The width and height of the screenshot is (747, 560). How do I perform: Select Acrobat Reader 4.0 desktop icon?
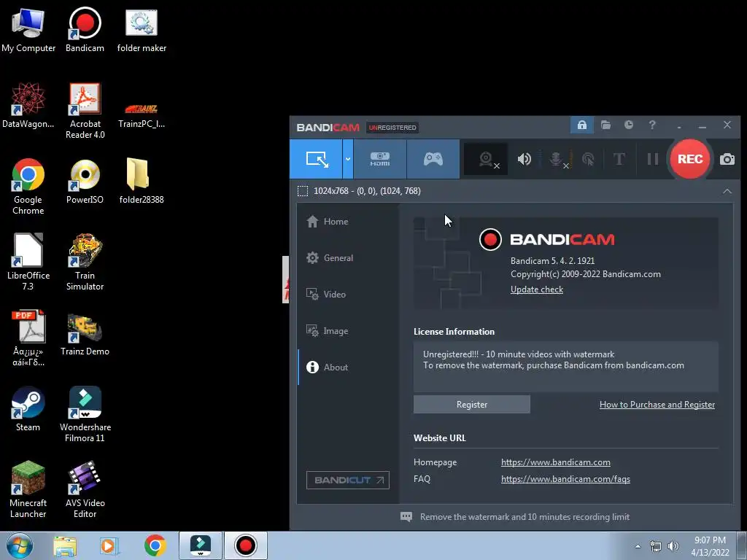[85, 112]
